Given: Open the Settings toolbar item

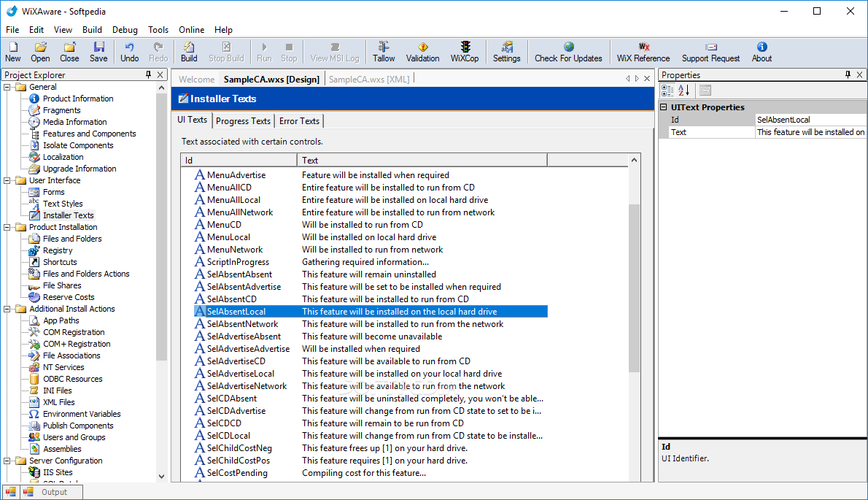Looking at the screenshot, I should pos(506,52).
